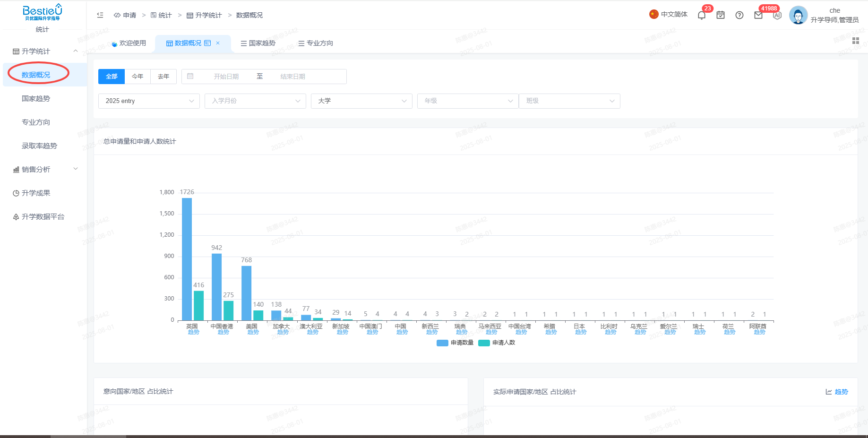This screenshot has width=868, height=438.
Task: Open 录取率趋势 in sidebar
Action: (x=39, y=146)
